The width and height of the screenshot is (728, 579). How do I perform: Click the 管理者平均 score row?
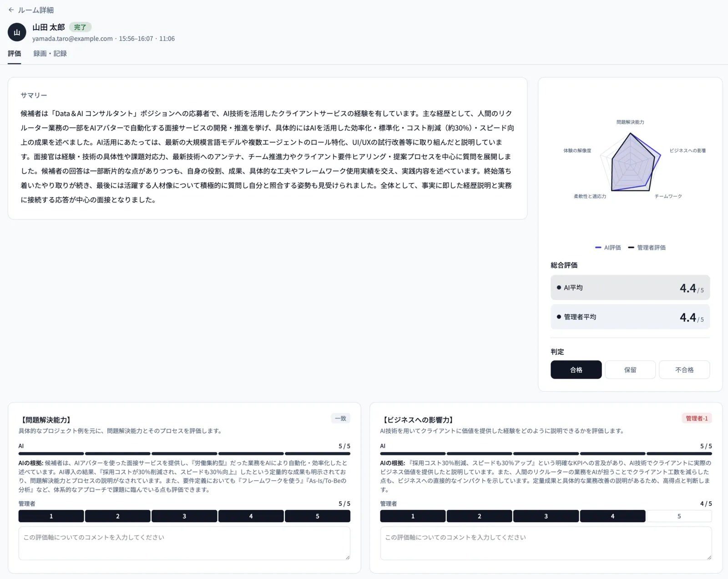(630, 317)
